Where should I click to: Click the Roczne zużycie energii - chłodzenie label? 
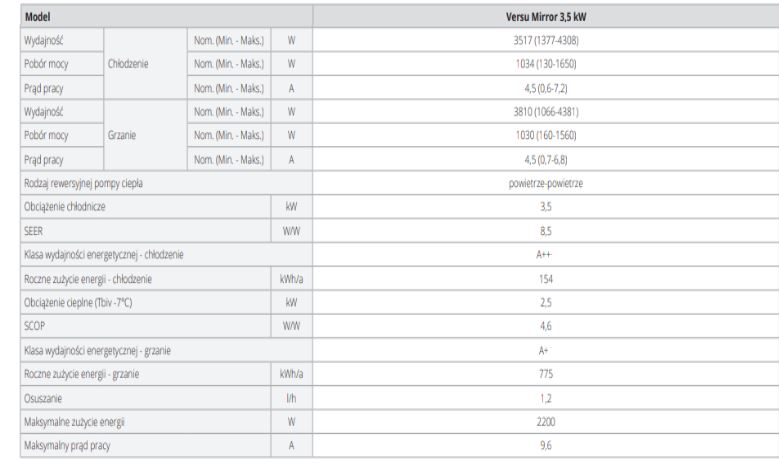[88, 278]
